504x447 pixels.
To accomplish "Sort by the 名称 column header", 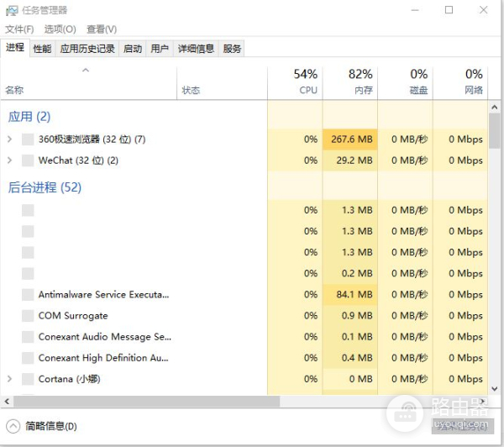I will (x=88, y=83).
